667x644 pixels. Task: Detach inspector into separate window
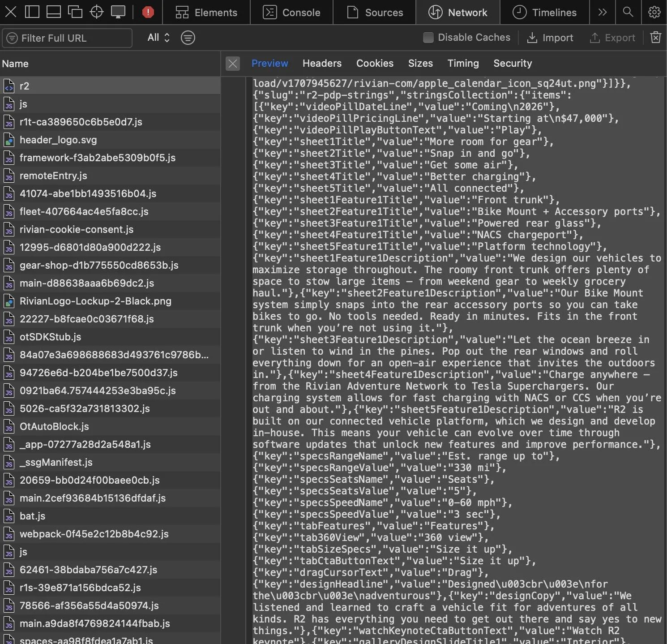pyautogui.click(x=75, y=12)
